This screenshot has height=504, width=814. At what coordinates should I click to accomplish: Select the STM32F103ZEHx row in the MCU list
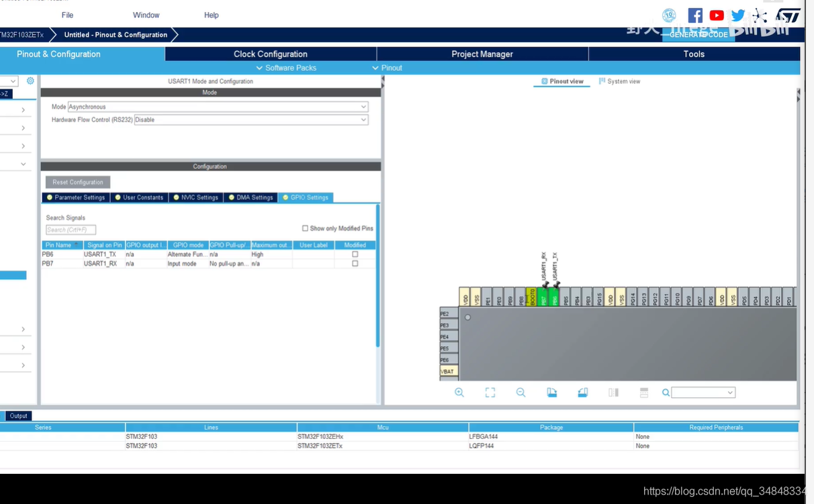pos(400,437)
